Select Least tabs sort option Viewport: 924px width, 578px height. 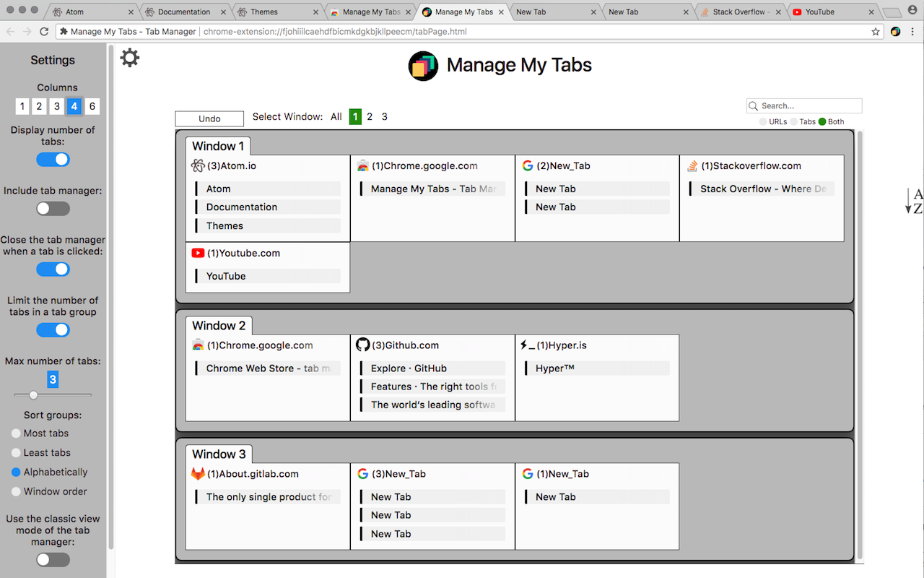coord(17,453)
